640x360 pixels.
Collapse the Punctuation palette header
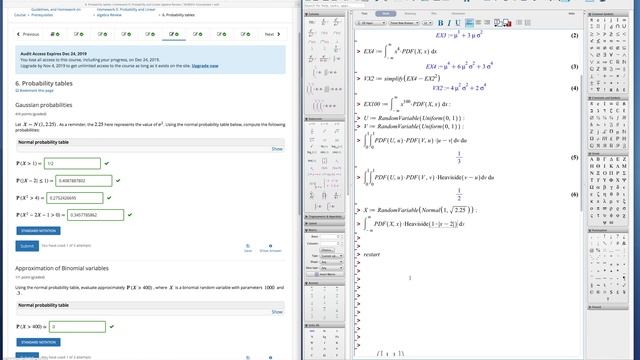click(x=608, y=230)
